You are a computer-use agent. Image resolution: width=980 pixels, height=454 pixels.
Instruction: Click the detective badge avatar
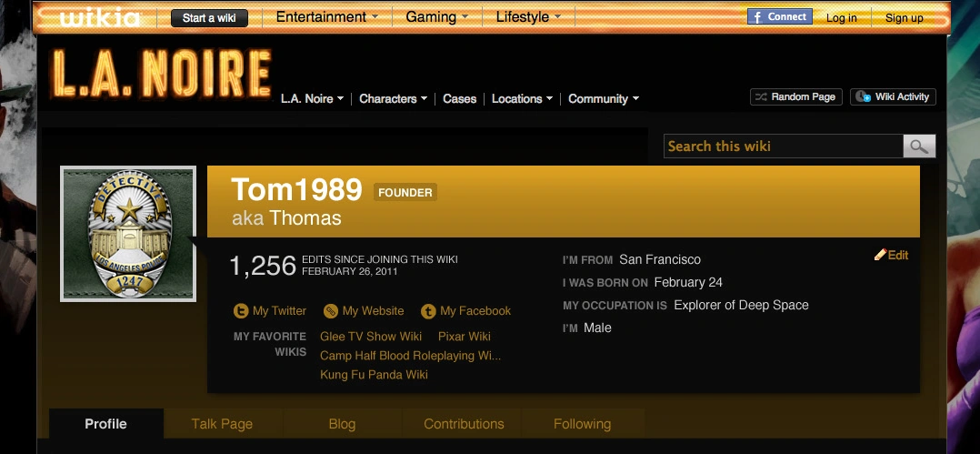coord(128,234)
